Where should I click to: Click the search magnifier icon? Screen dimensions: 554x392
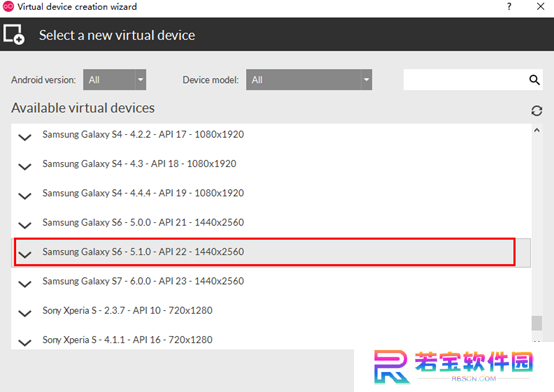coord(534,80)
